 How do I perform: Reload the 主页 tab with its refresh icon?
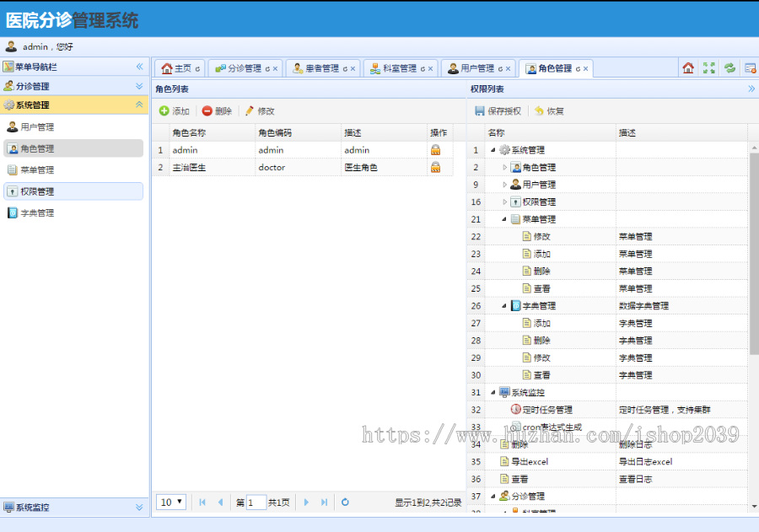pos(197,69)
